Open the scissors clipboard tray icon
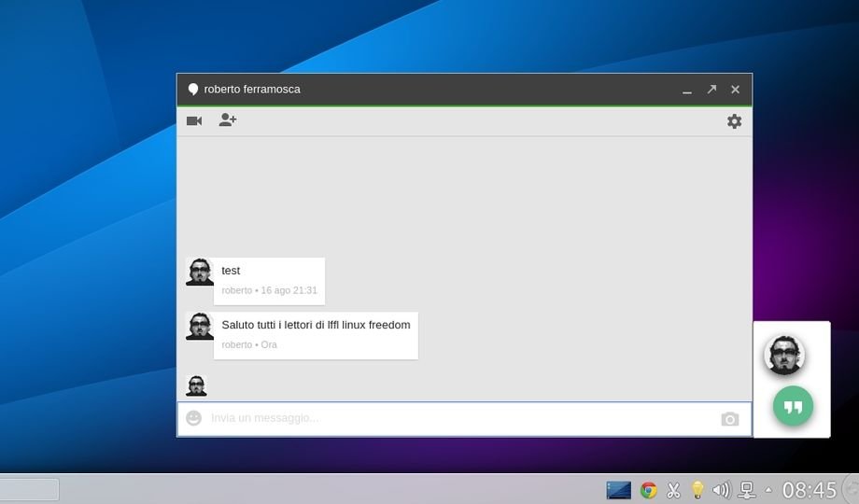 click(672, 490)
